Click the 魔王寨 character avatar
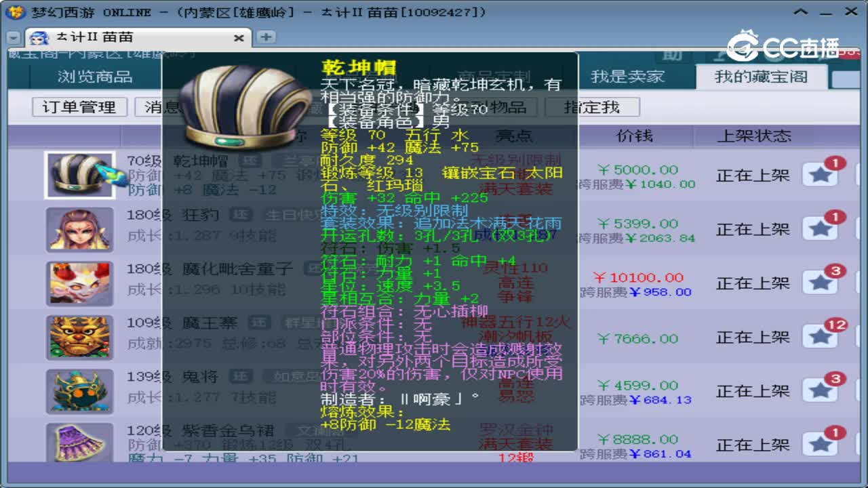Viewport: 868px width, 488px height. coord(79,337)
